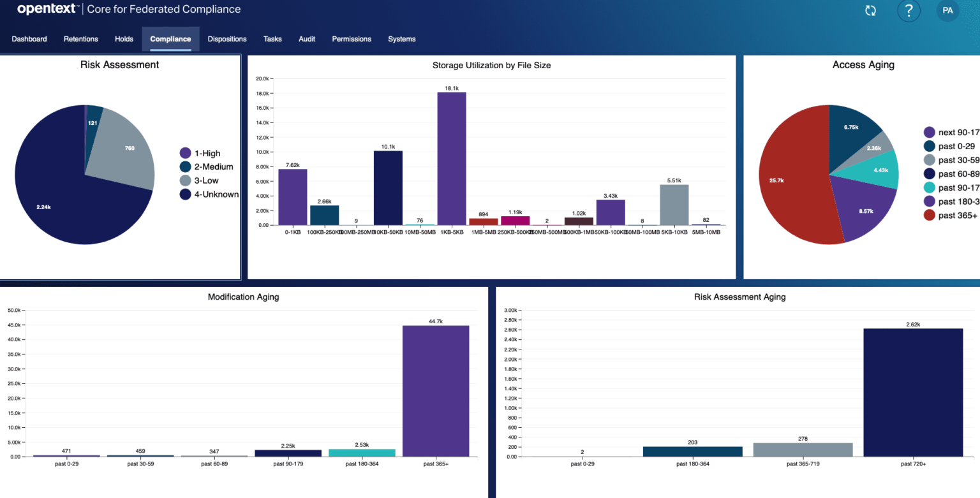The width and height of the screenshot is (980, 498).
Task: Navigate to the Systems tab
Action: point(401,39)
